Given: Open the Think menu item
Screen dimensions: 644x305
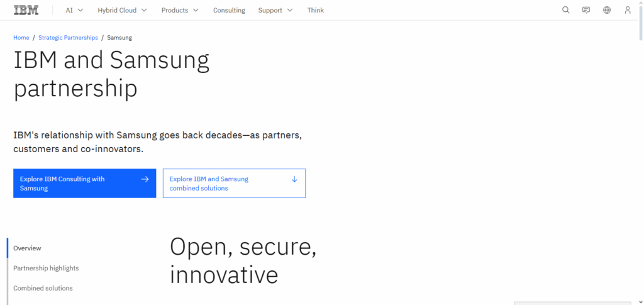Looking at the screenshot, I should (316, 10).
